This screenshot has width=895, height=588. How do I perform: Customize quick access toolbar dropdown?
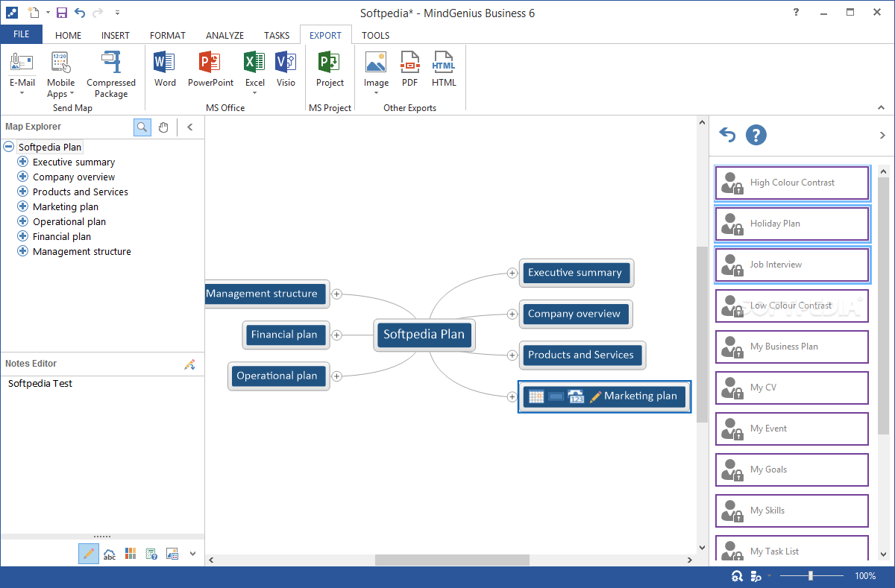click(x=118, y=13)
